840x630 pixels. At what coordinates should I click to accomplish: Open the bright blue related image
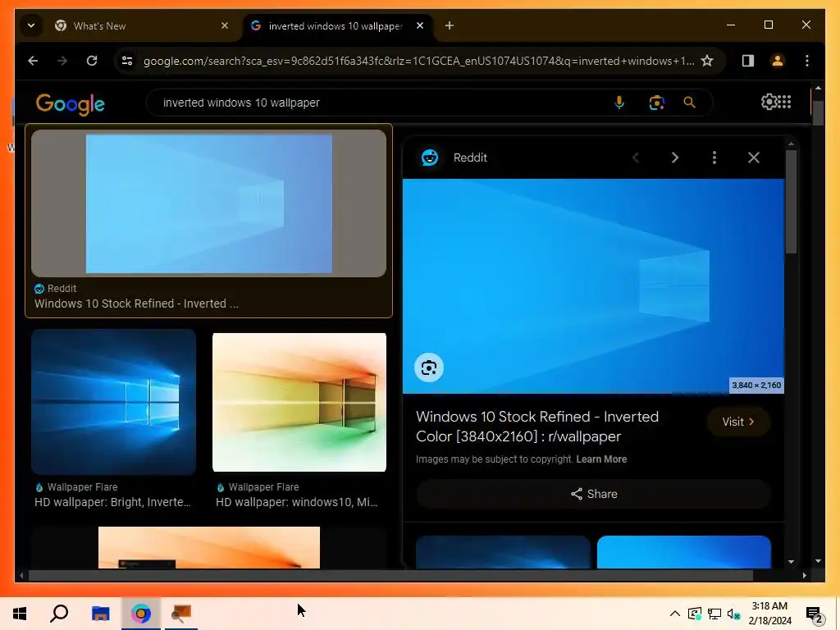(x=683, y=552)
